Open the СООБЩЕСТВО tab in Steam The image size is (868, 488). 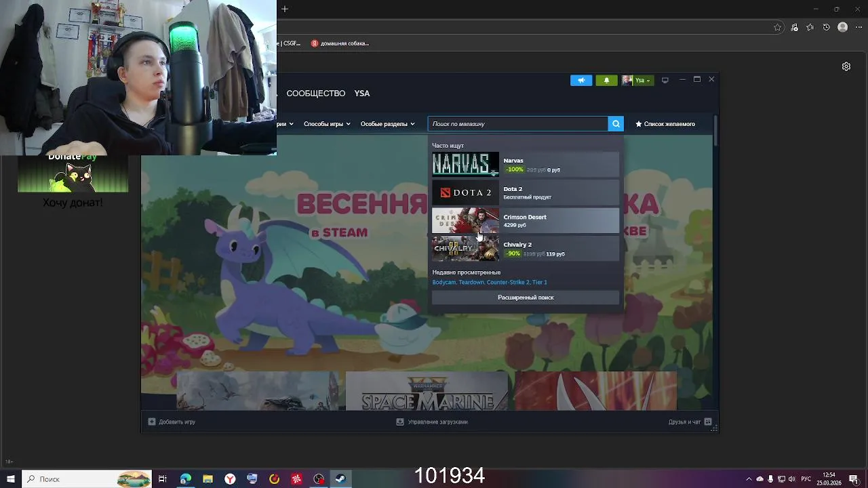point(316,94)
